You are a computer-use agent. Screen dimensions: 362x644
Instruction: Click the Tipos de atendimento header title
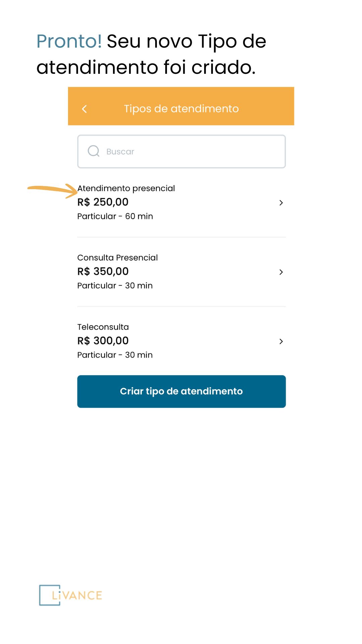(x=181, y=109)
